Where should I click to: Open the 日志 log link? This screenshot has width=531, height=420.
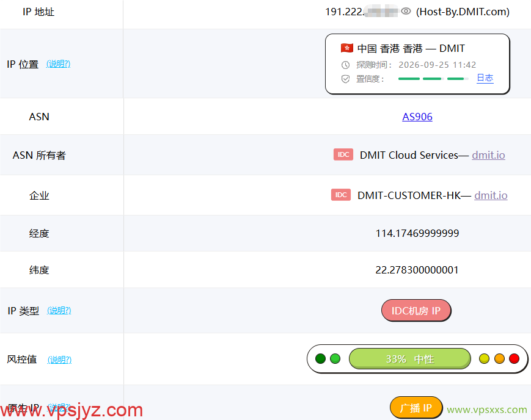click(x=485, y=78)
